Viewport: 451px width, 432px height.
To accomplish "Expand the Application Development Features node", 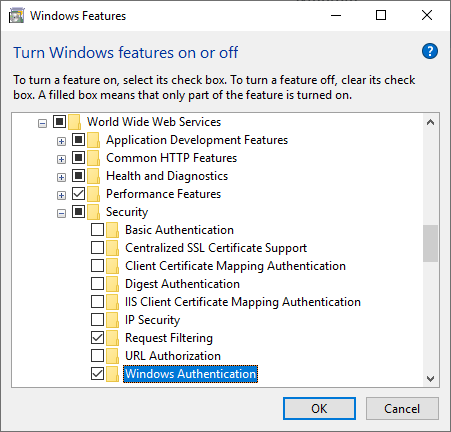I will coord(61,142).
